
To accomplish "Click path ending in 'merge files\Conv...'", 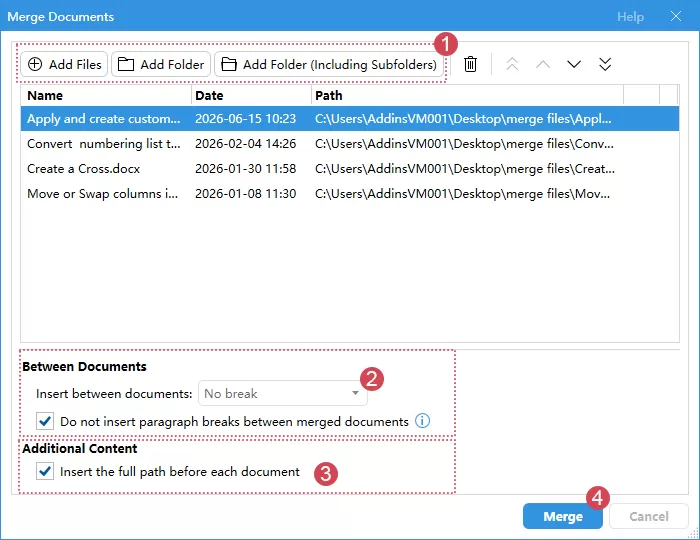I will click(x=464, y=144).
